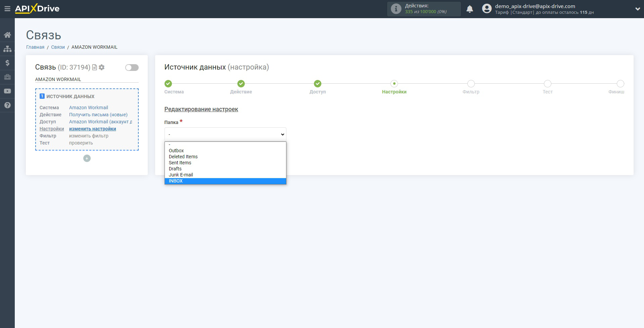Click the actions info icon
Image resolution: width=644 pixels, height=328 pixels.
396,9
